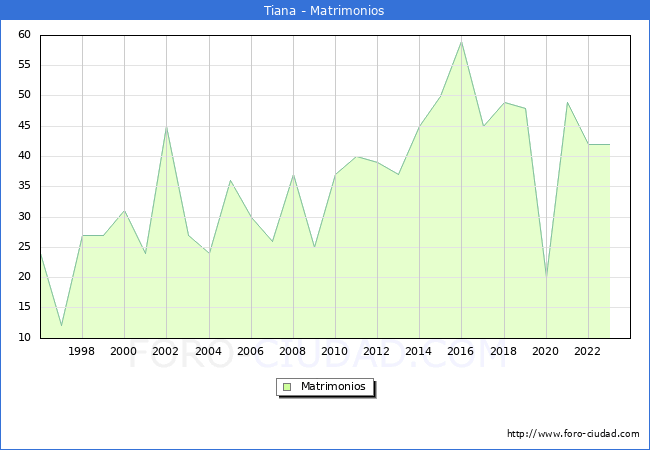The width and height of the screenshot is (650, 450).
Task: Click the 'Matrimonios' legend label
Action: tap(333, 386)
